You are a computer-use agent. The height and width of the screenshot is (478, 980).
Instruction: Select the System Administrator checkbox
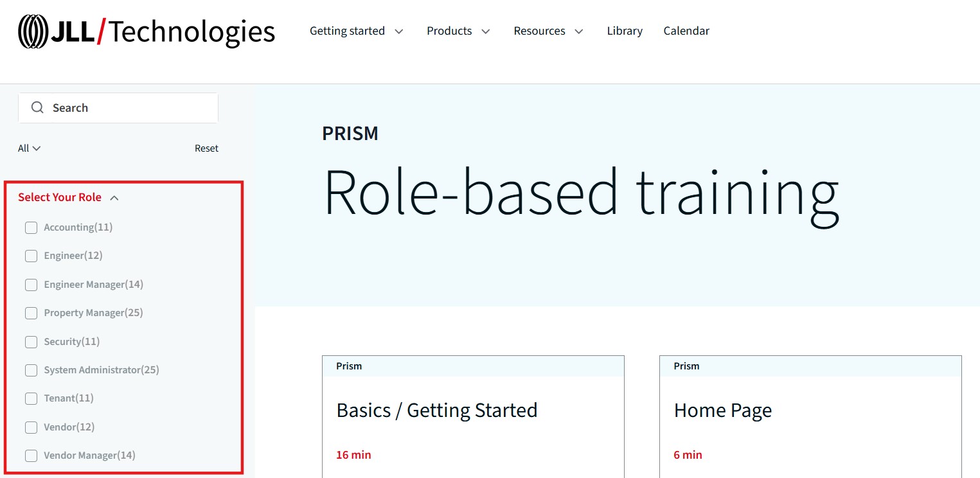click(31, 370)
